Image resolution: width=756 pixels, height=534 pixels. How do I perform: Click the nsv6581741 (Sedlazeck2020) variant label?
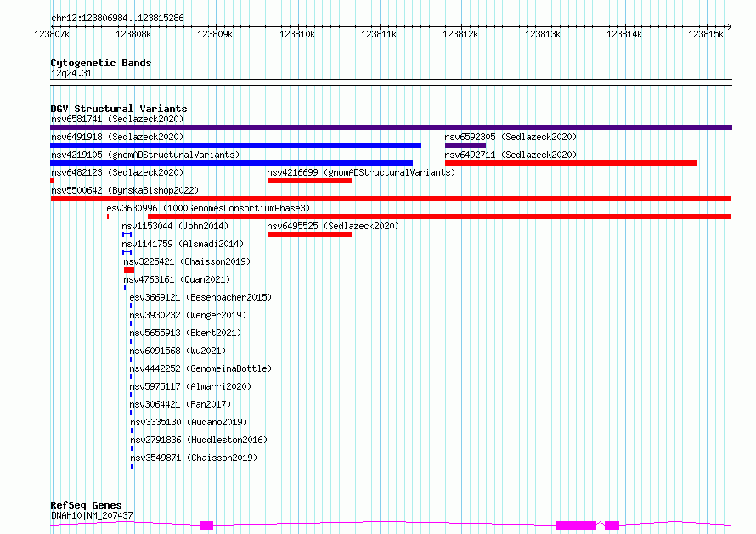(117, 119)
